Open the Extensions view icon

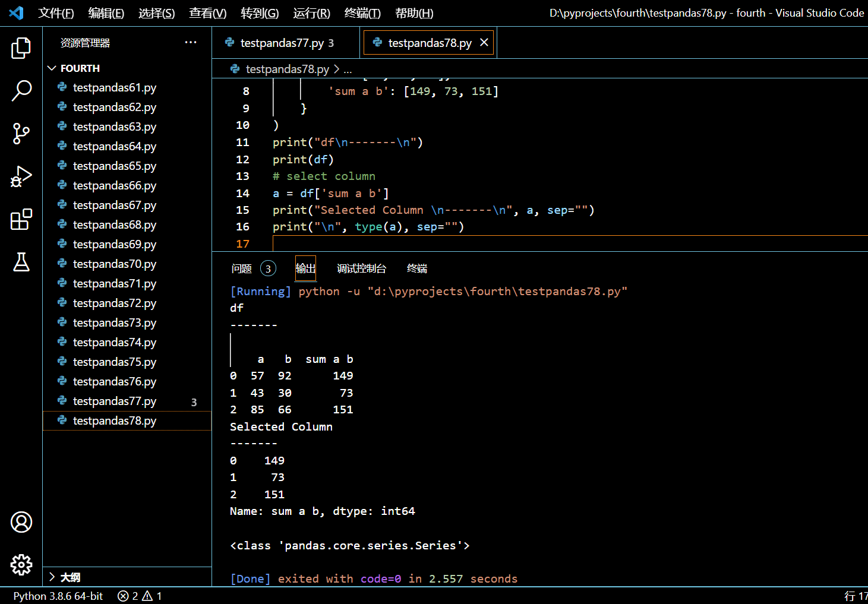point(21,219)
